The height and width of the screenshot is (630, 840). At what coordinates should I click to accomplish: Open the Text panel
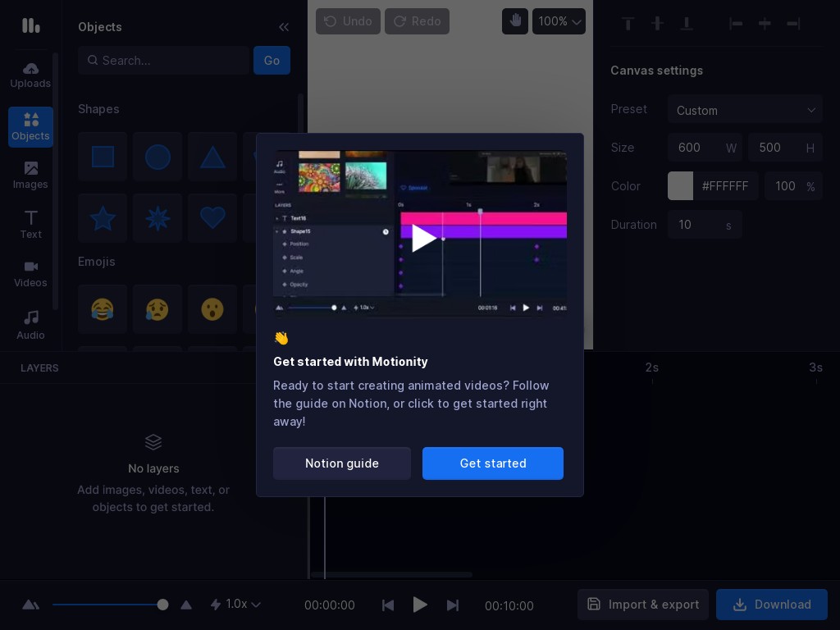pos(30,224)
